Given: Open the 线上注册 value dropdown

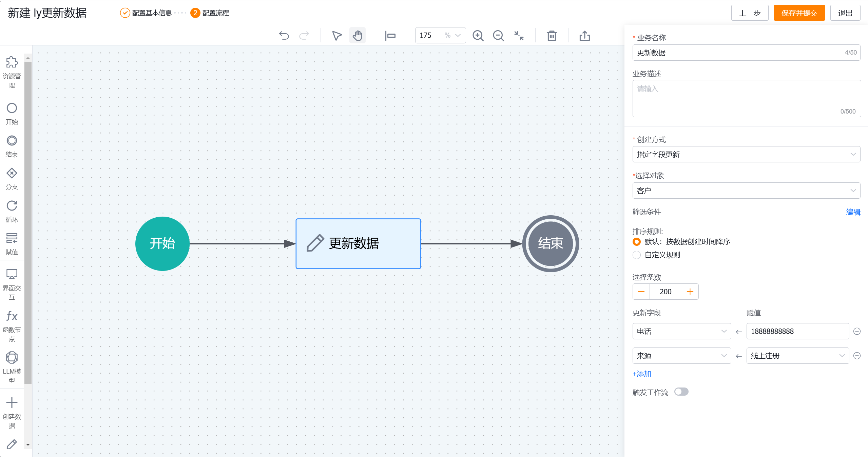Looking at the screenshot, I should pos(797,356).
